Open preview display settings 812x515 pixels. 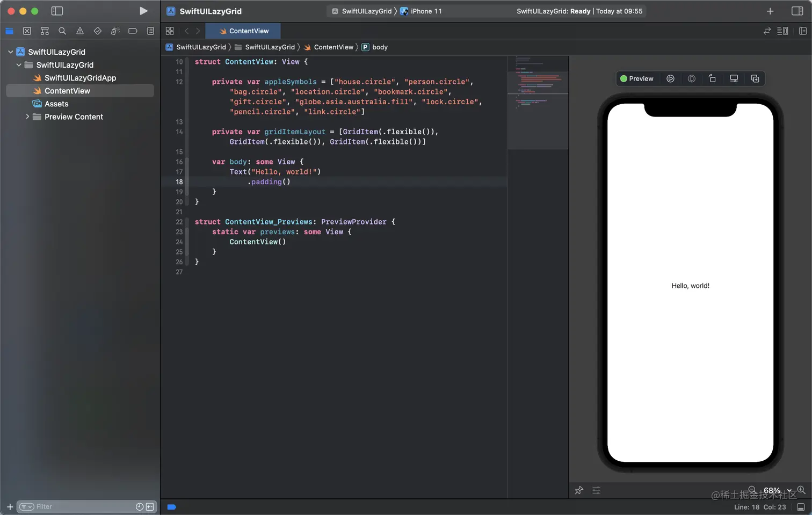pos(734,78)
